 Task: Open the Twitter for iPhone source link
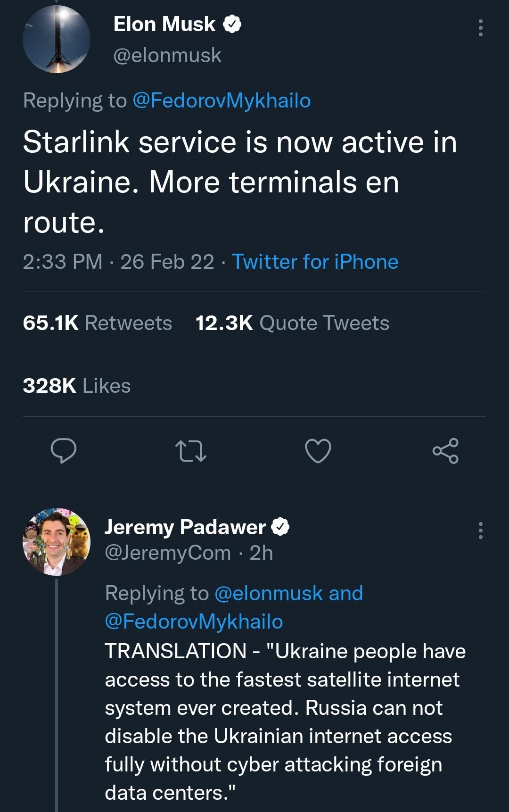[x=315, y=262]
